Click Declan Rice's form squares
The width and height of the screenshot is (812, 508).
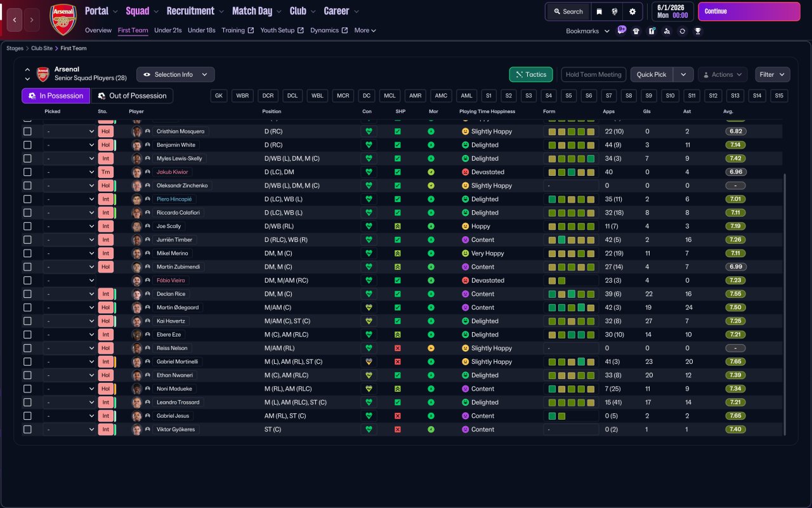click(571, 294)
